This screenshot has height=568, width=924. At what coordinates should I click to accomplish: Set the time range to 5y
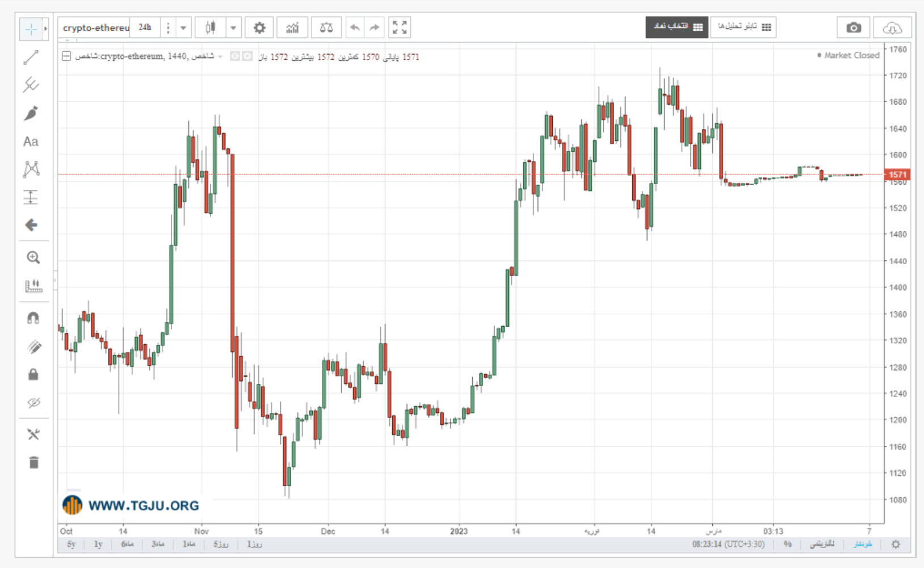(x=71, y=544)
